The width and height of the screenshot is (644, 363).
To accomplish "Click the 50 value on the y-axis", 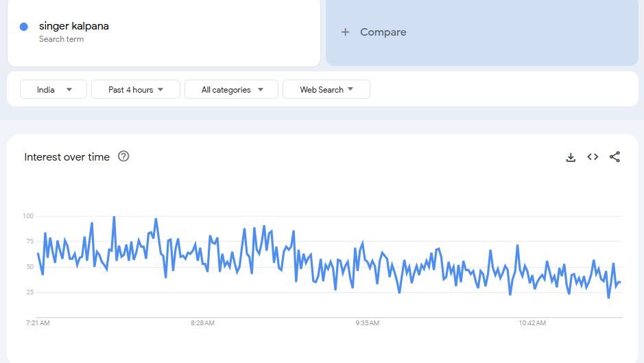I will [x=29, y=267].
